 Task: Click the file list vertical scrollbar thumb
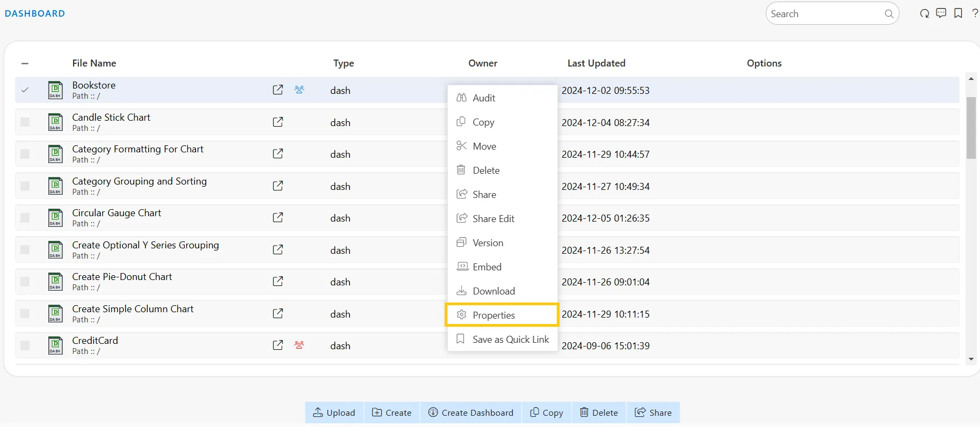coord(971,128)
